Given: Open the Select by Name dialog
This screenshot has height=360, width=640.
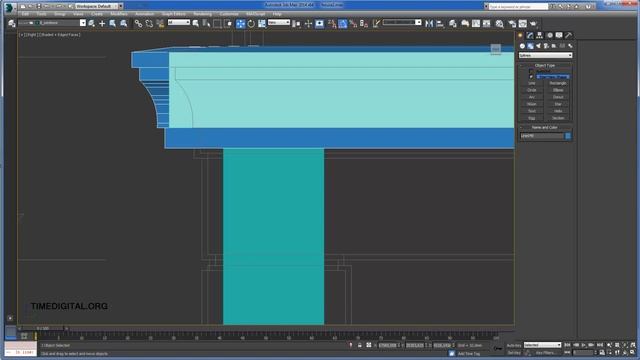Looking at the screenshot, I should [207, 24].
